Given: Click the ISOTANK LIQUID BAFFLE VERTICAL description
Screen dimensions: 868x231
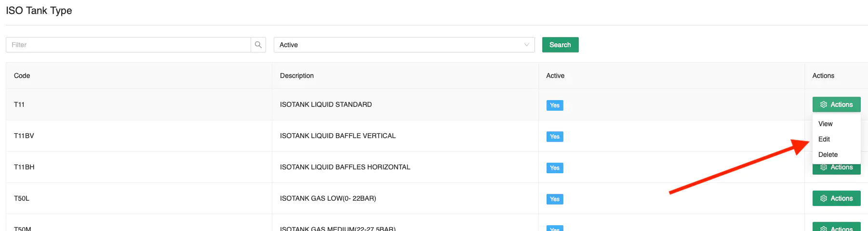Looking at the screenshot, I should click(338, 136).
